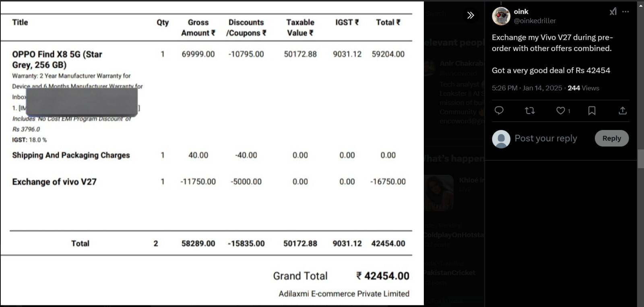The width and height of the screenshot is (644, 307).
Task: Click the reply speech bubble icon
Action: coord(499,111)
